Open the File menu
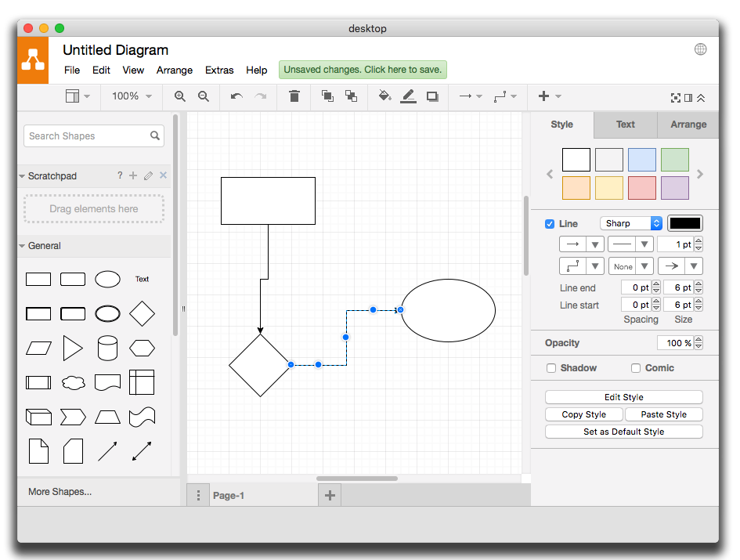The height and width of the screenshot is (560, 740). (x=72, y=70)
